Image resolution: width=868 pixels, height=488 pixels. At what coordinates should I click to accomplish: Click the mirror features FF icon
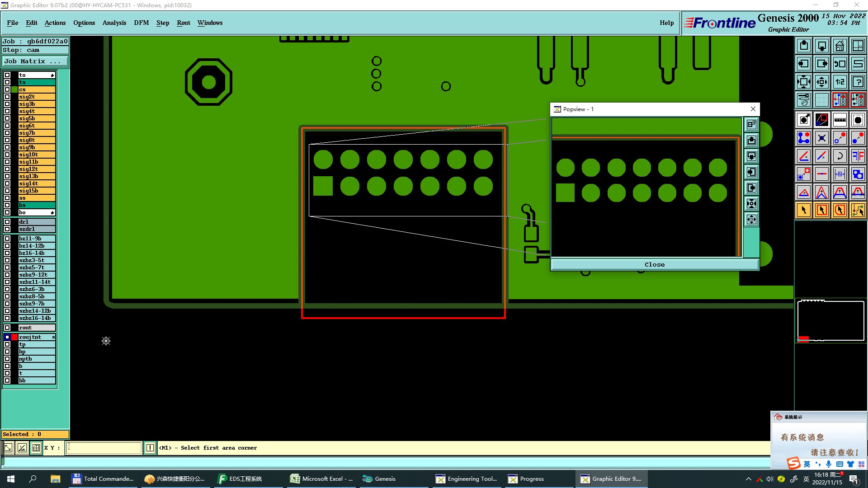(858, 156)
